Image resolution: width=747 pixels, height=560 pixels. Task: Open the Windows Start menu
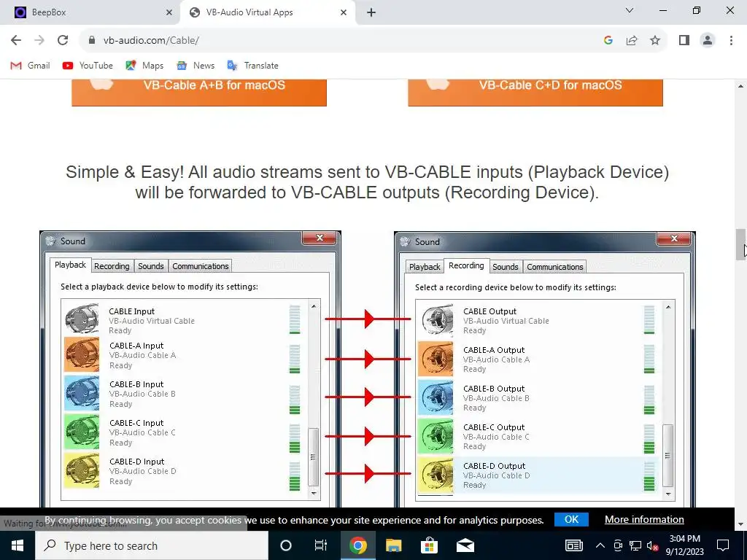coord(18,545)
